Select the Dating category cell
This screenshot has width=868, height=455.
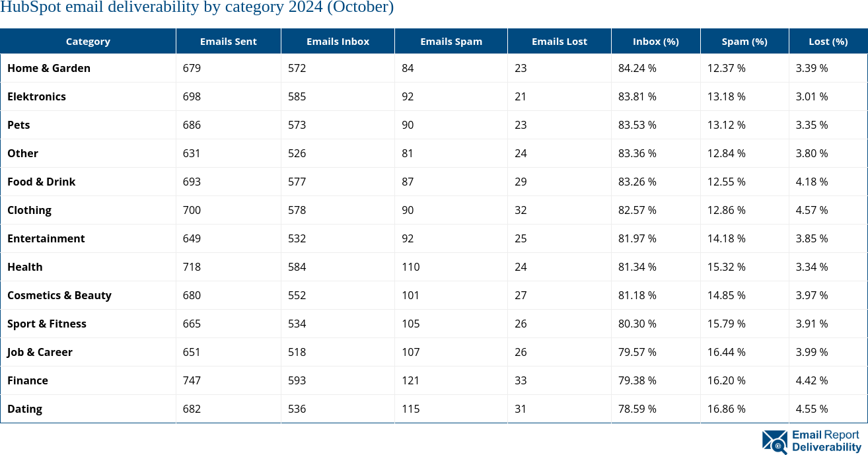tap(89, 409)
